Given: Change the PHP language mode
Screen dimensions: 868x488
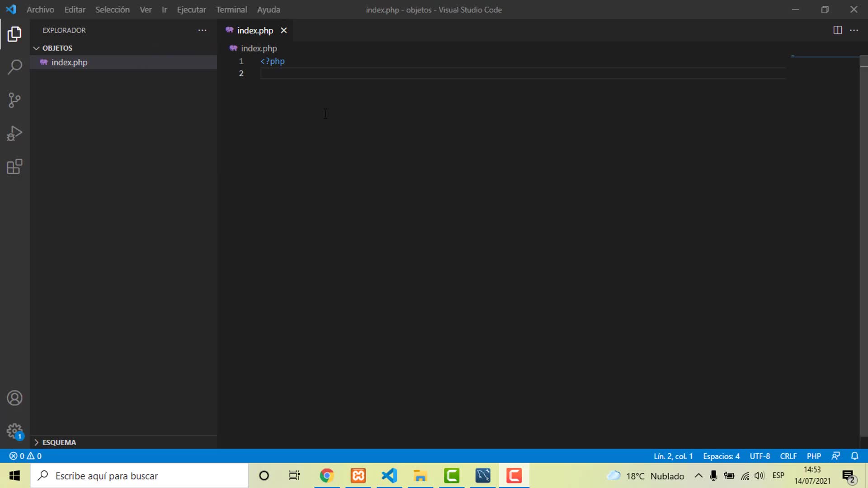Looking at the screenshot, I should (x=813, y=456).
